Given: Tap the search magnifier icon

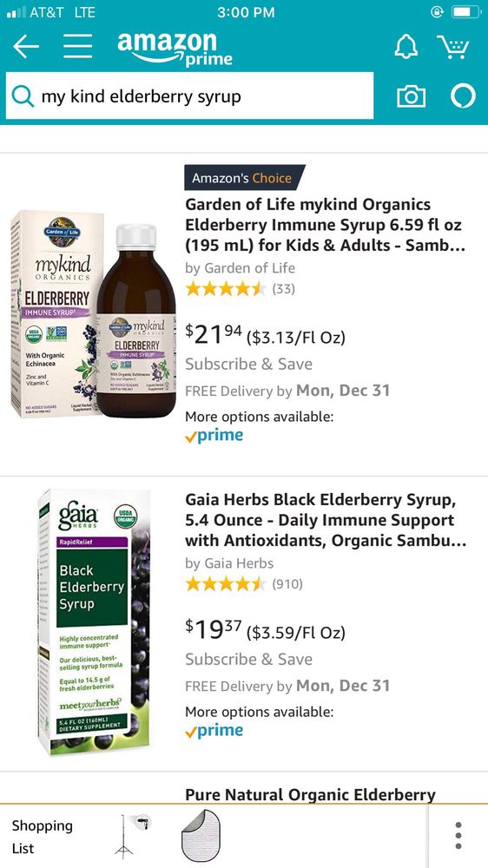Looking at the screenshot, I should click(23, 96).
